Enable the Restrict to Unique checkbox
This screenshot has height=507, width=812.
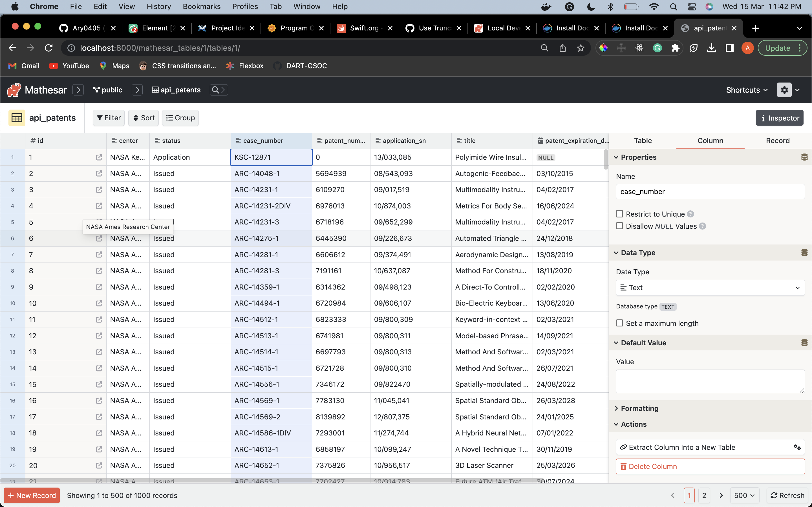[619, 214]
